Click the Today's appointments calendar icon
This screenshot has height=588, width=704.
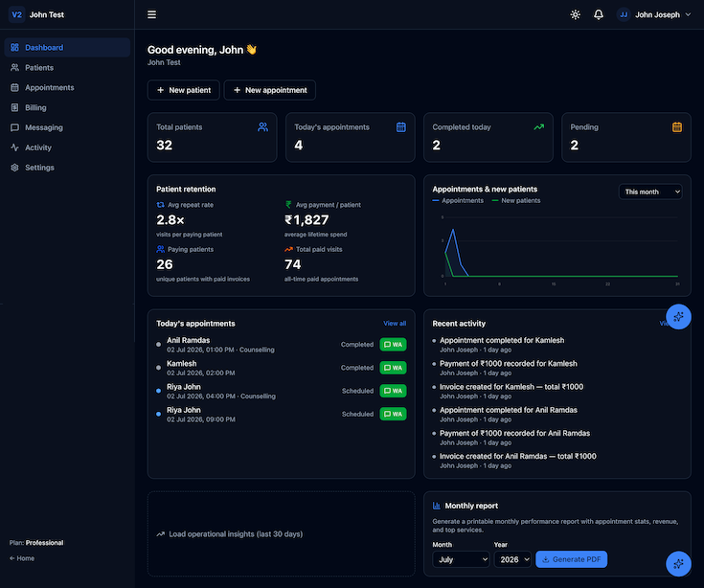[x=401, y=127]
